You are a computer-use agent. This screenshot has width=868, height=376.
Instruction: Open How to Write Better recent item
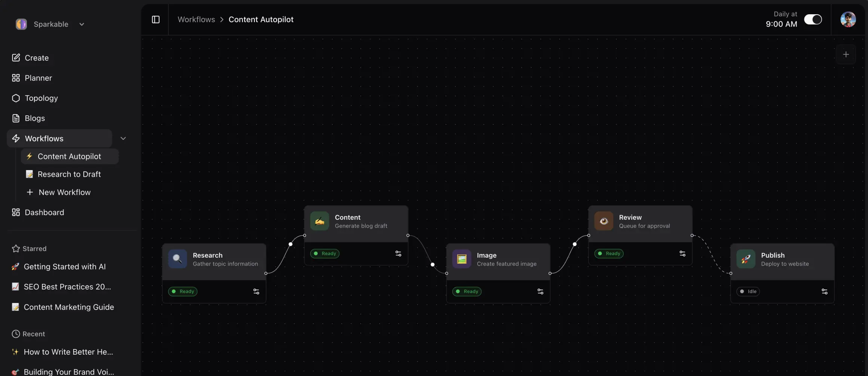click(68, 352)
